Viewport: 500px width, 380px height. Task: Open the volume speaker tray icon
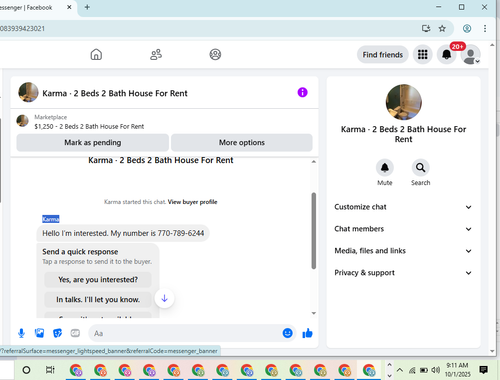click(x=435, y=370)
